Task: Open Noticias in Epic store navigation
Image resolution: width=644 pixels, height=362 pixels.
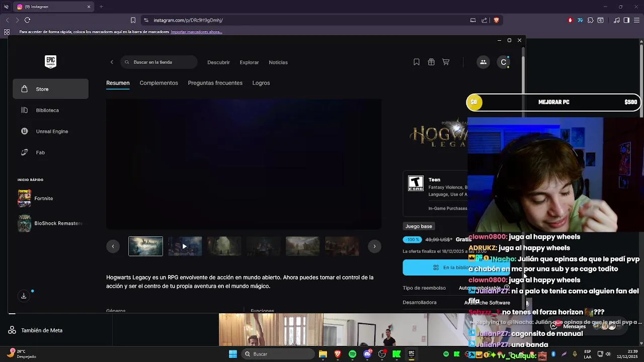Action: point(278,62)
